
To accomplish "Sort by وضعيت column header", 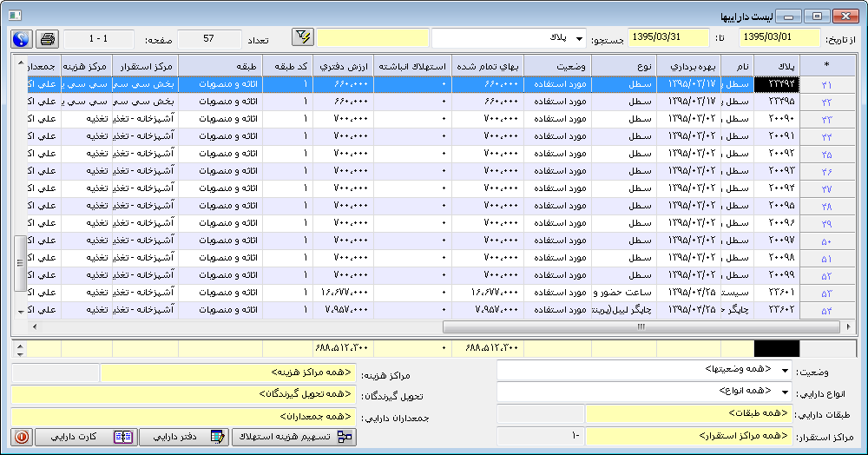I will tap(557, 66).
